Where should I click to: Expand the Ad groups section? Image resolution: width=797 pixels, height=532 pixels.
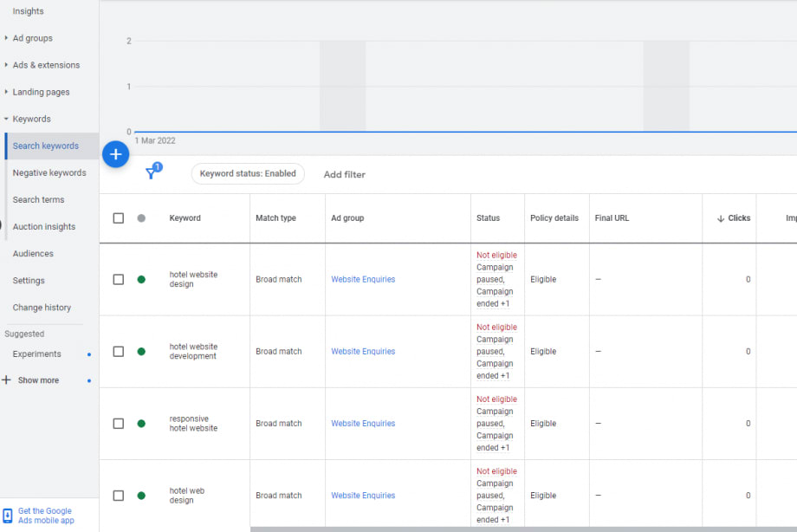[x=7, y=38]
